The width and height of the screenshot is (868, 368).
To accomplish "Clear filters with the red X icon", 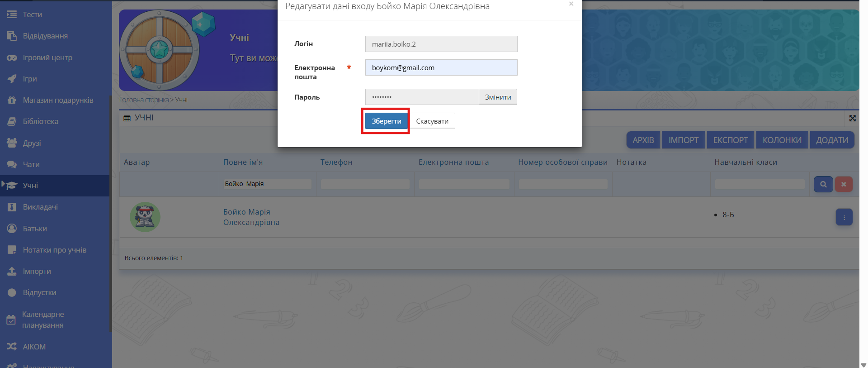I will point(843,184).
